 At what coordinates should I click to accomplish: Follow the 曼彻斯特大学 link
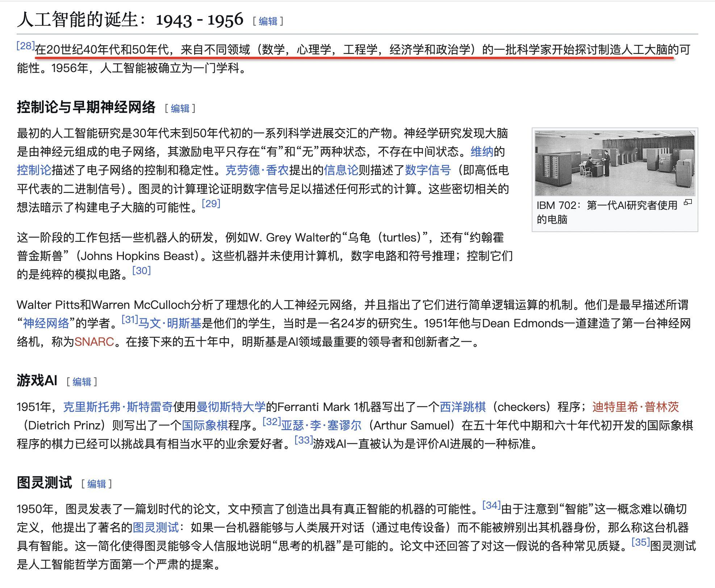(231, 407)
